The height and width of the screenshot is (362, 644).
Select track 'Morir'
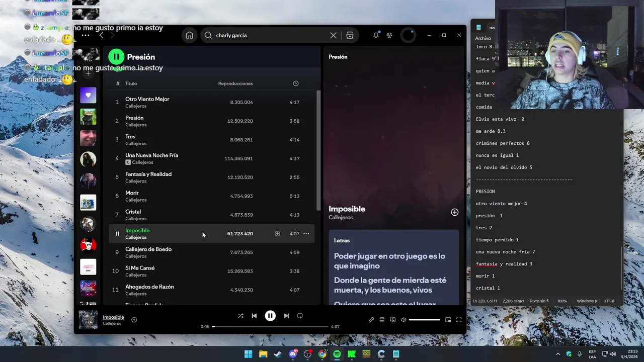(212, 196)
